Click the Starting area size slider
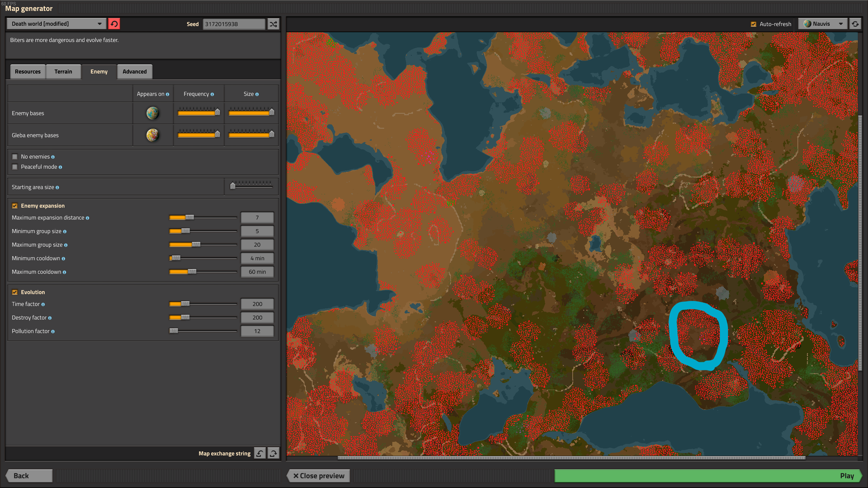868x488 pixels. point(251,186)
